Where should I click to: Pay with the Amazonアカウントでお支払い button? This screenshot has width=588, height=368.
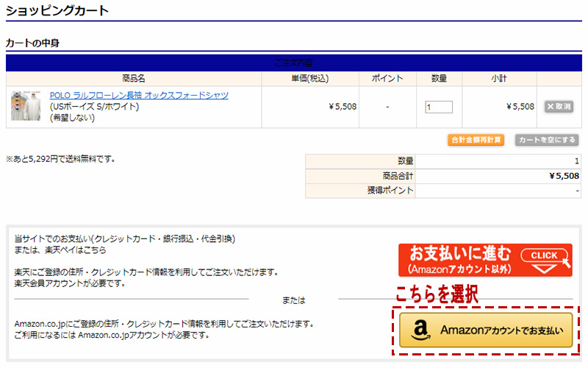[486, 330]
